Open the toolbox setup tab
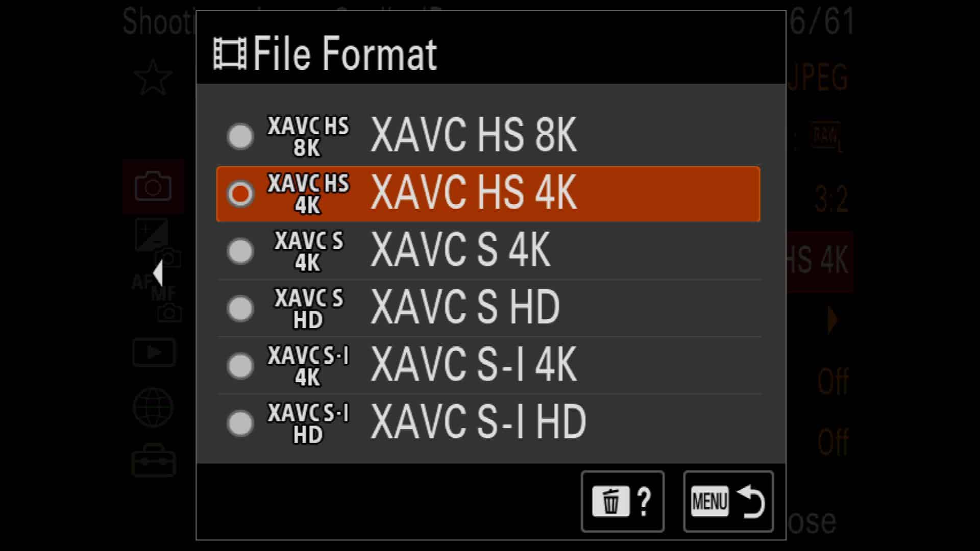Image resolution: width=980 pixels, height=551 pixels. tap(153, 461)
